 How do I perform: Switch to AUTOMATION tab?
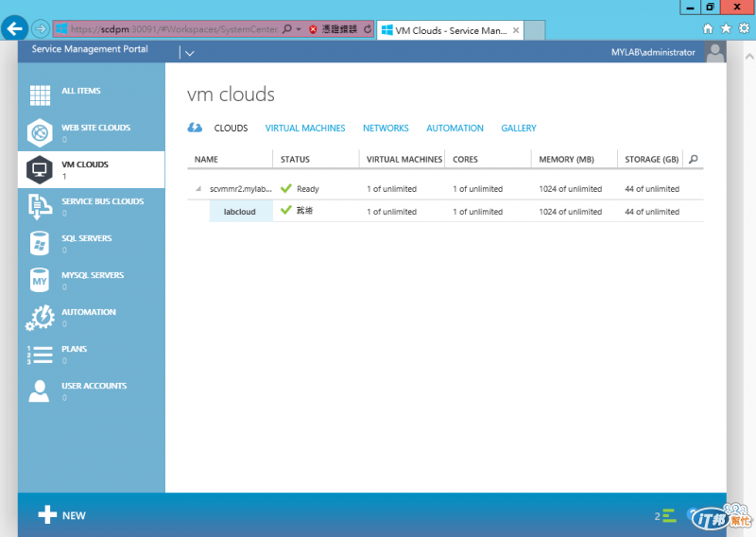[455, 128]
